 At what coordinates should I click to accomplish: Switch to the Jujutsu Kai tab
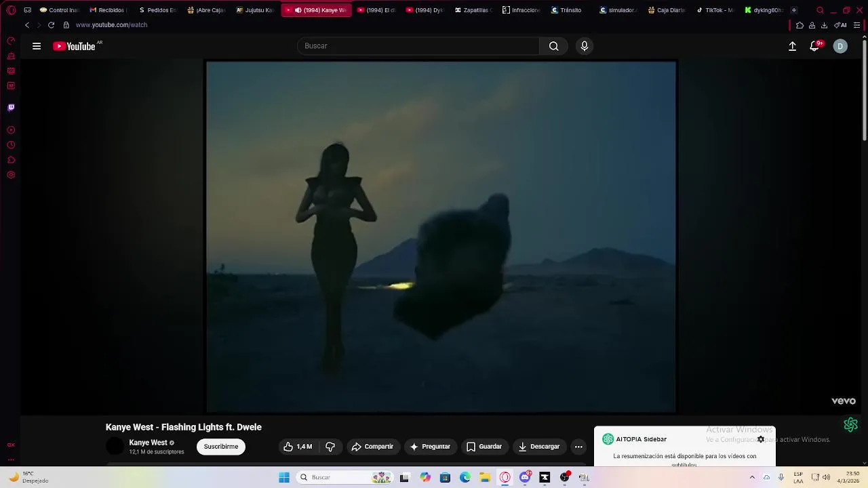tap(255, 10)
